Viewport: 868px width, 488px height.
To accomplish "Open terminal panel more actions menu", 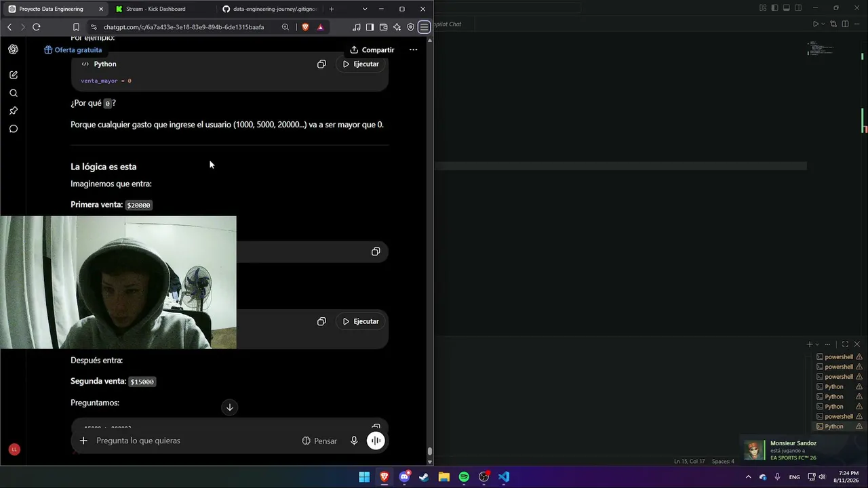I will pyautogui.click(x=827, y=344).
